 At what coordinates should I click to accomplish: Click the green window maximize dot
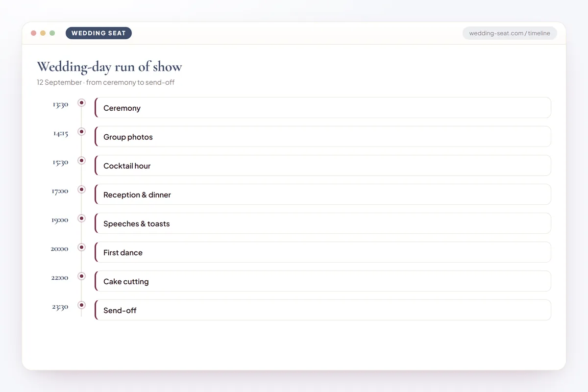(52, 33)
